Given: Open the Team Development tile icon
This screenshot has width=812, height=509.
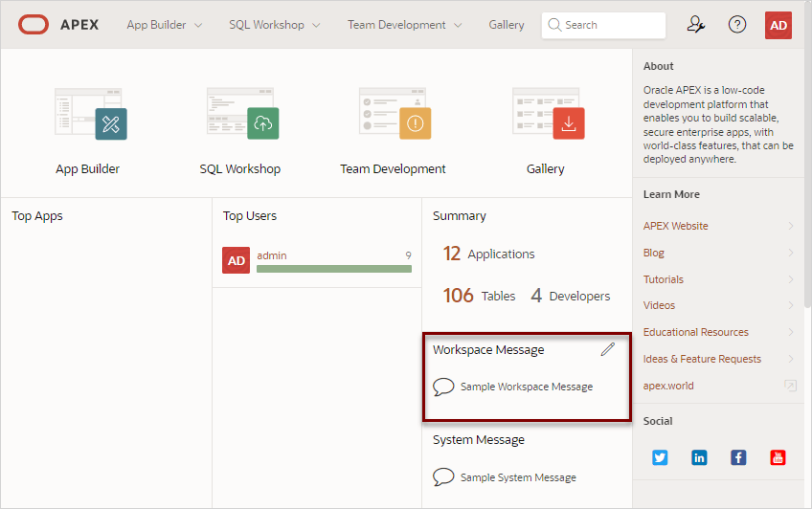Looking at the screenshot, I should pos(395,114).
